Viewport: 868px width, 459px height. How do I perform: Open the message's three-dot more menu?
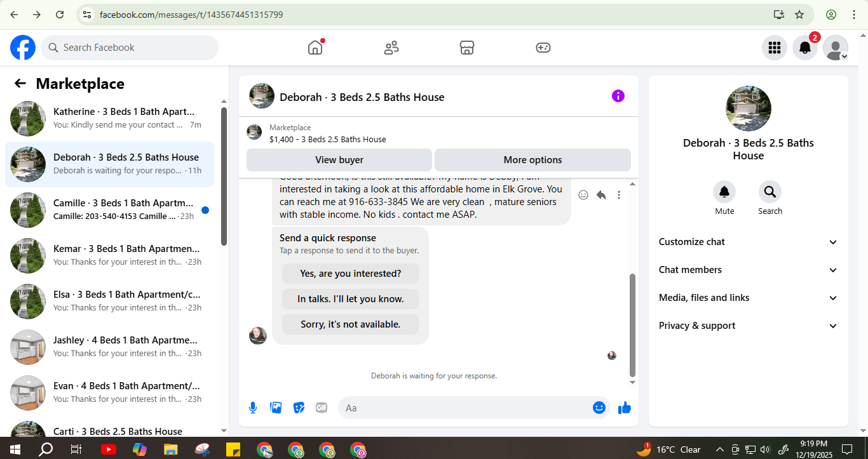pyautogui.click(x=619, y=195)
